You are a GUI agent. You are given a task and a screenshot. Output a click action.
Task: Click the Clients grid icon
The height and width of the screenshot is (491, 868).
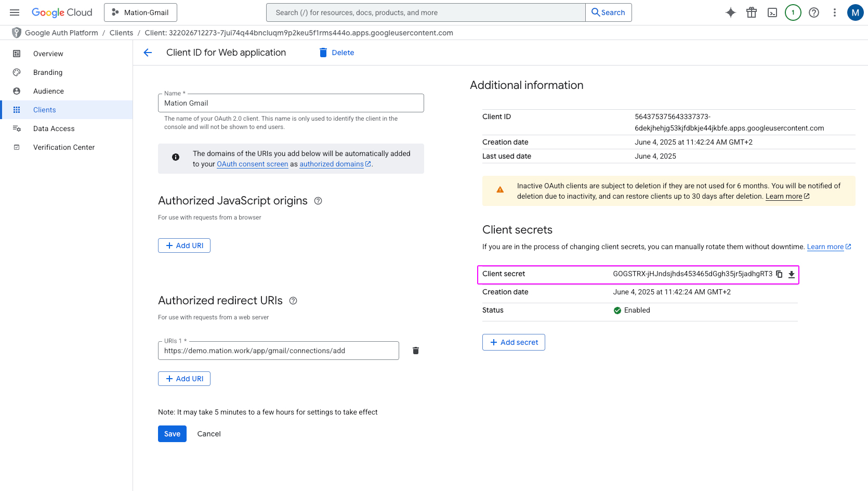17,110
